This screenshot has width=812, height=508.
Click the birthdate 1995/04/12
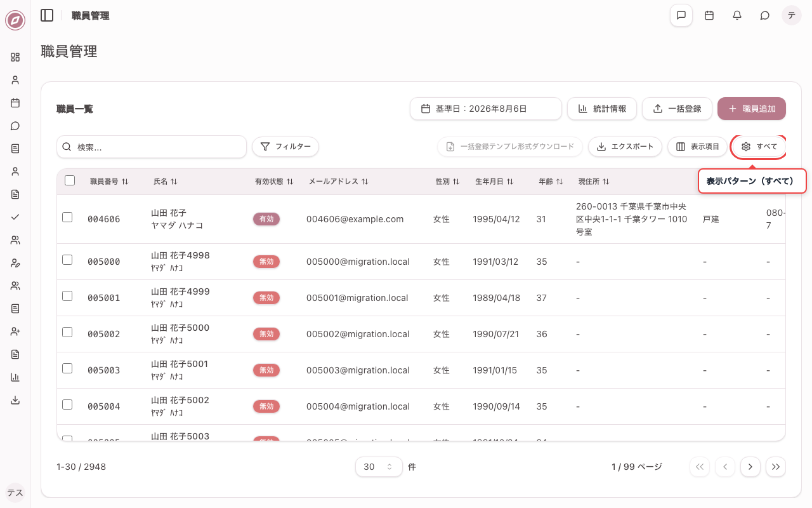pyautogui.click(x=496, y=219)
